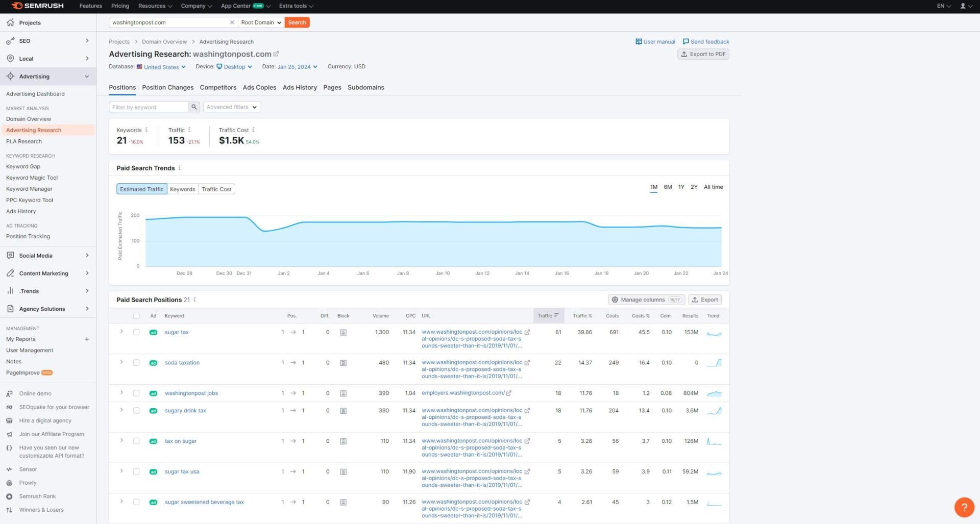Screen dimensions: 980x524
Task: Click the Keywords info icon
Action: click(x=146, y=130)
